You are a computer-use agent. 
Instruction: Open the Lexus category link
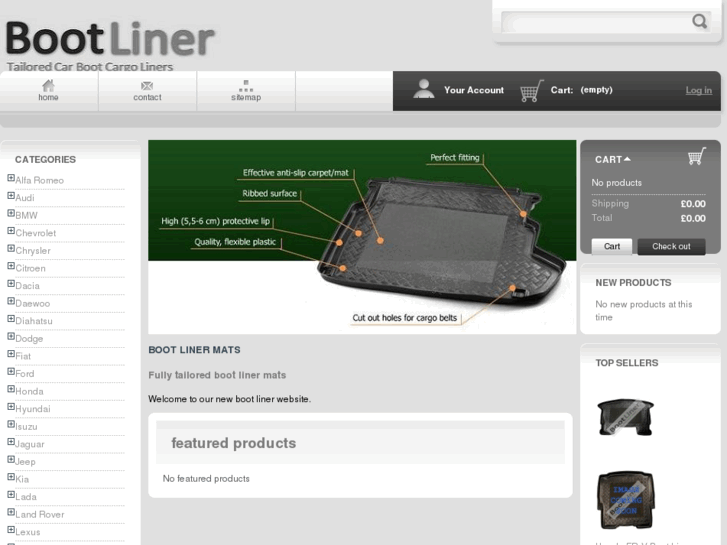pos(28,532)
